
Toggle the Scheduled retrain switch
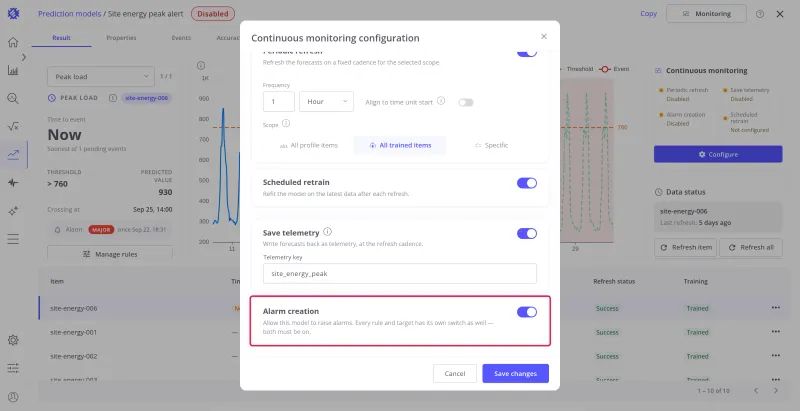click(527, 183)
